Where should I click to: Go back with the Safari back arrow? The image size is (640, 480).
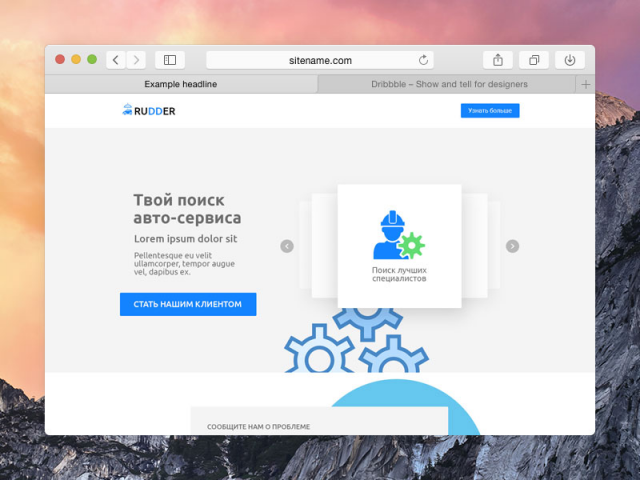coord(116,60)
